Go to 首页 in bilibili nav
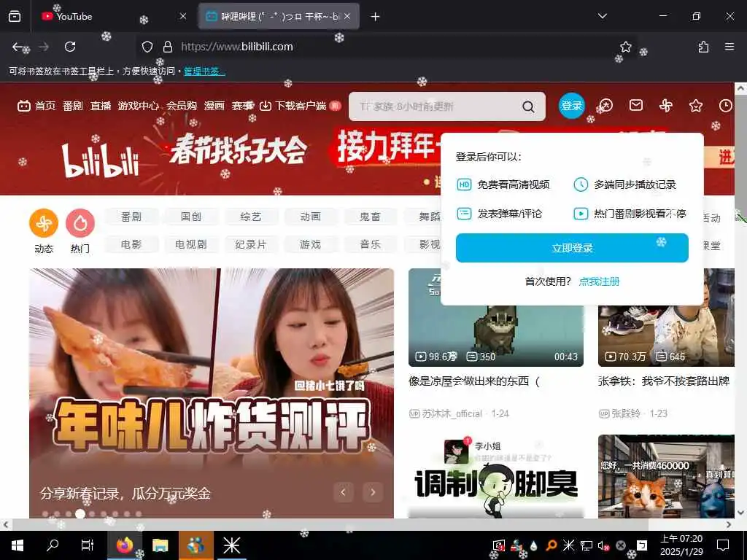747x560 pixels. pyautogui.click(x=36, y=106)
